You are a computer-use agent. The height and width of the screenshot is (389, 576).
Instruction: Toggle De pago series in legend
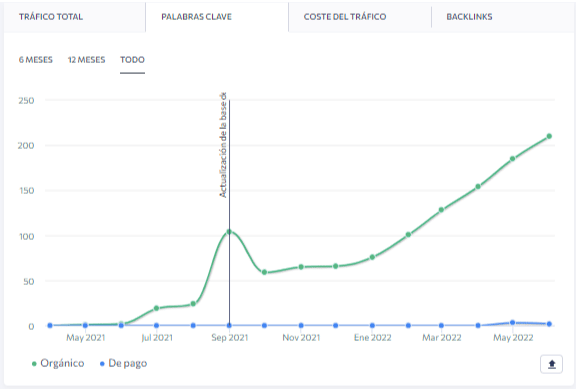click(x=123, y=363)
